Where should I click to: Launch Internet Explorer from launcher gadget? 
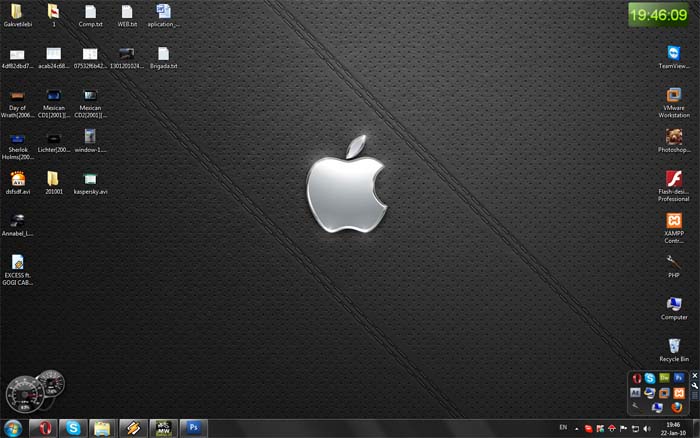pos(650,393)
